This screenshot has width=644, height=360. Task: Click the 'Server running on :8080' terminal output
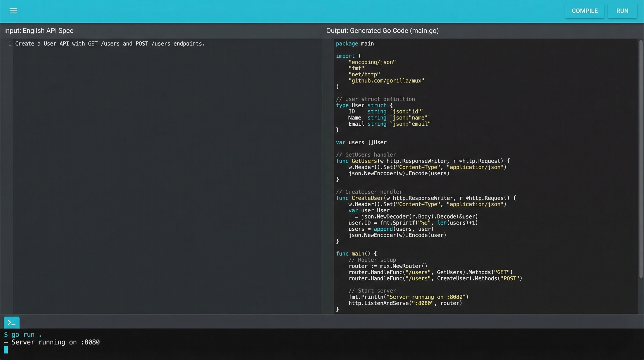55,342
